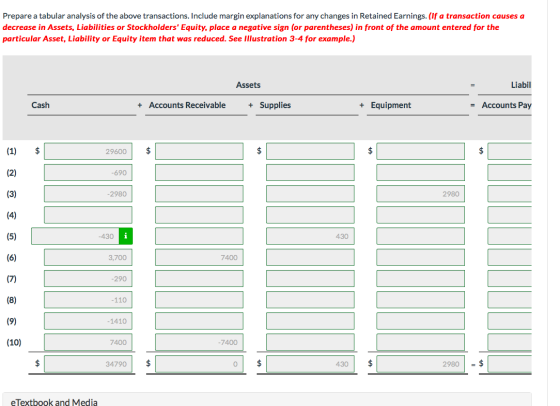Click Cash total field showing 34790
Image resolution: width=560 pixels, height=406 pixels.
point(88,364)
